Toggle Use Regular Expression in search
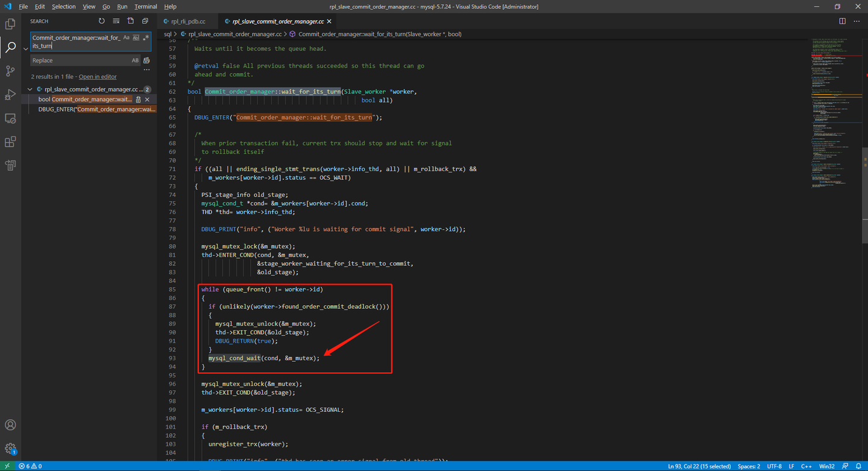This screenshot has height=471, width=868. (x=145, y=37)
